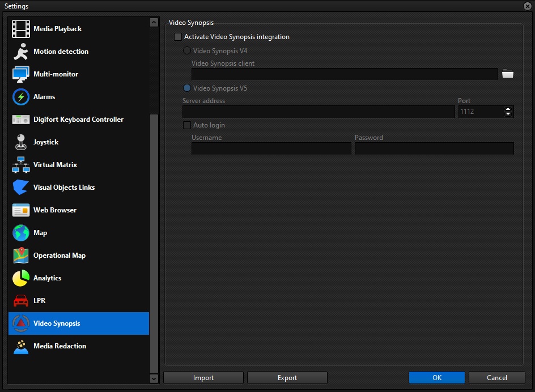Open Operational Map settings
The image size is (535, 392).
pyautogui.click(x=78, y=255)
